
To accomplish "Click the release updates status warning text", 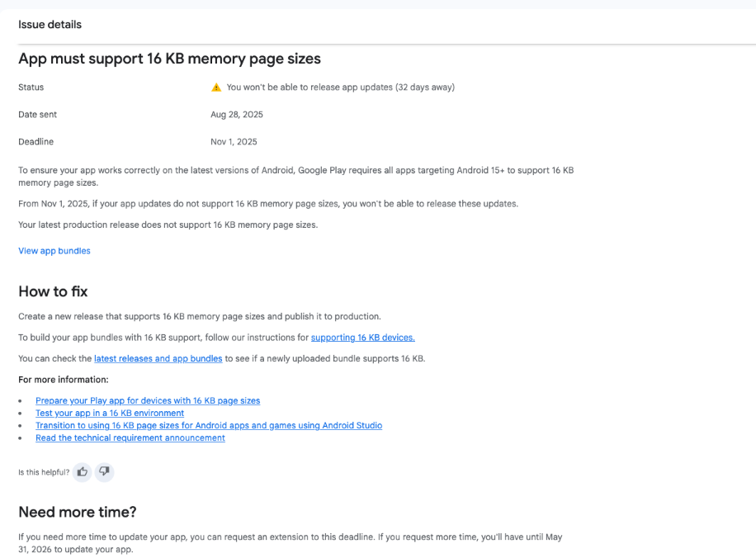I will click(340, 87).
